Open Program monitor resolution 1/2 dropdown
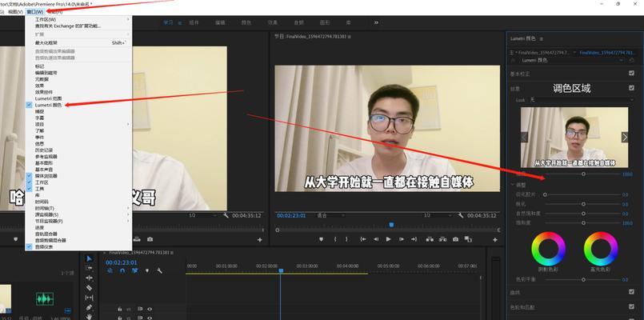The height and width of the screenshot is (320, 644). click(x=438, y=215)
